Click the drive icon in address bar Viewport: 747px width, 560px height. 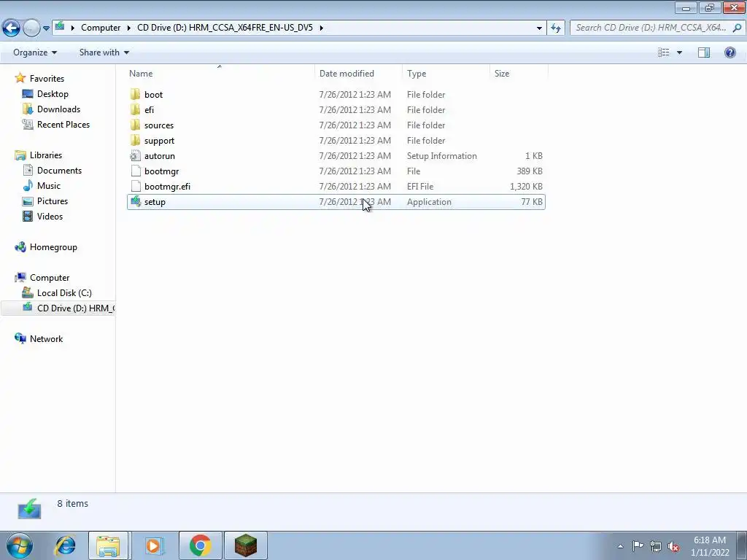click(60, 27)
